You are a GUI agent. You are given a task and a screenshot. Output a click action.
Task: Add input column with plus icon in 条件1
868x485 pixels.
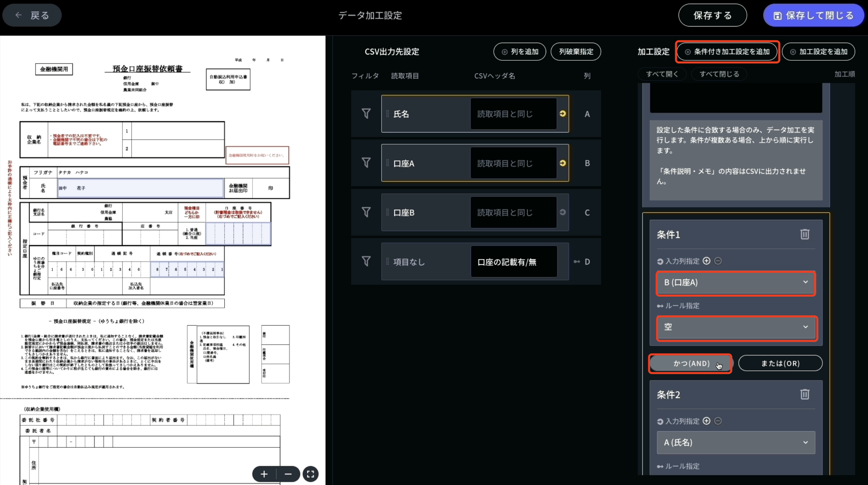pyautogui.click(x=707, y=261)
